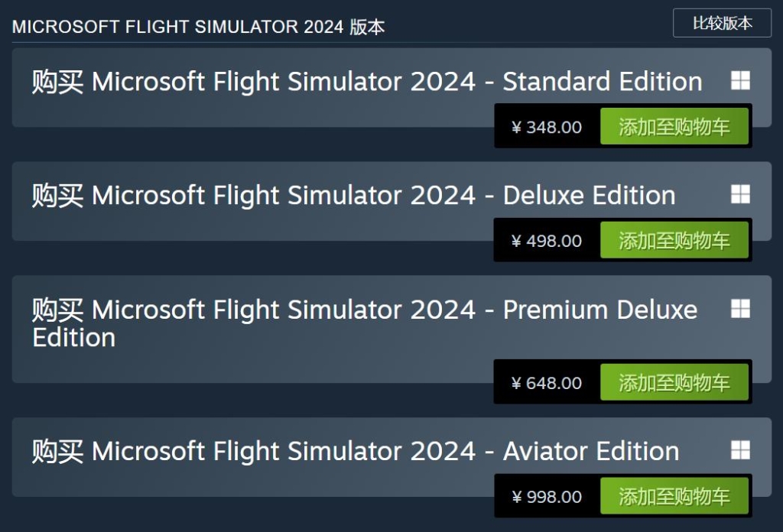Add Aviator Edition to shopping cart

tap(674, 497)
